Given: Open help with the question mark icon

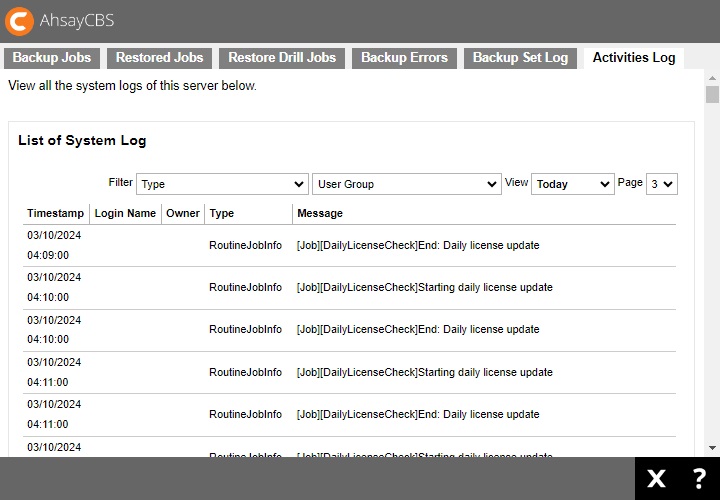Looking at the screenshot, I should [699, 479].
